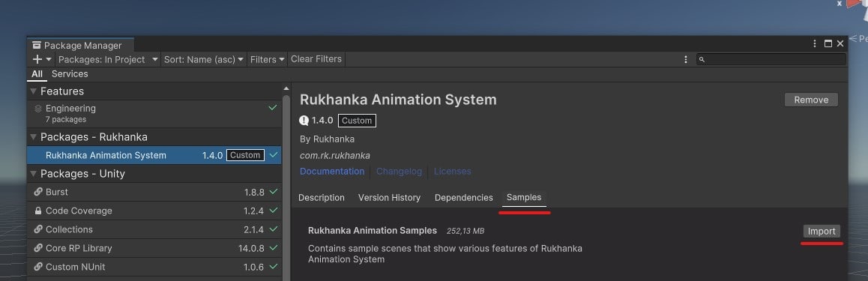868x281 pixels.
Task: Switch to the Dependencies tab
Action: [x=464, y=198]
